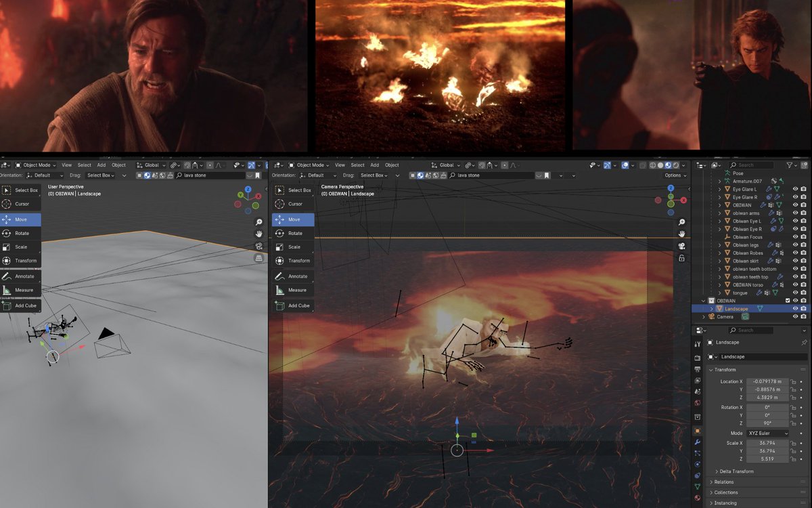Expand the Landscape tree item
The width and height of the screenshot is (812, 508).
point(712,309)
